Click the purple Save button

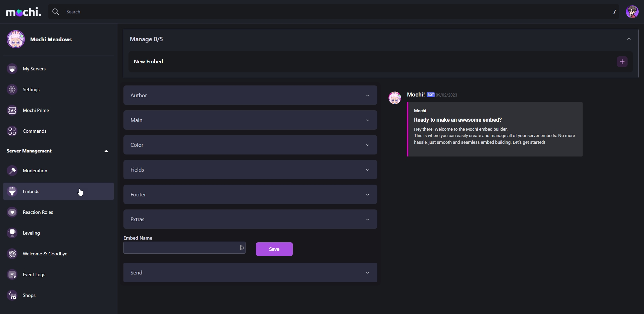274,249
